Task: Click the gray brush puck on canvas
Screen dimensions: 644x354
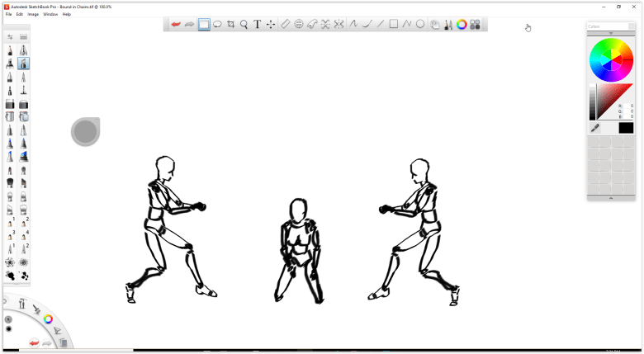Action: pos(85,132)
